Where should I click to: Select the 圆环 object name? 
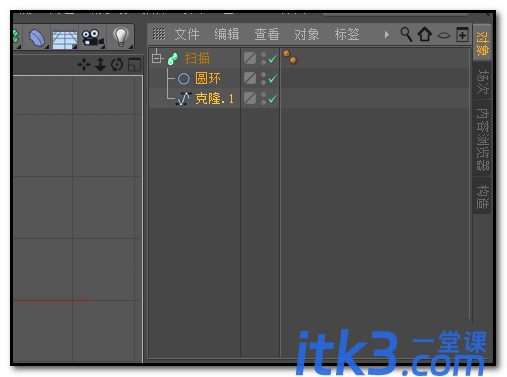tap(208, 79)
